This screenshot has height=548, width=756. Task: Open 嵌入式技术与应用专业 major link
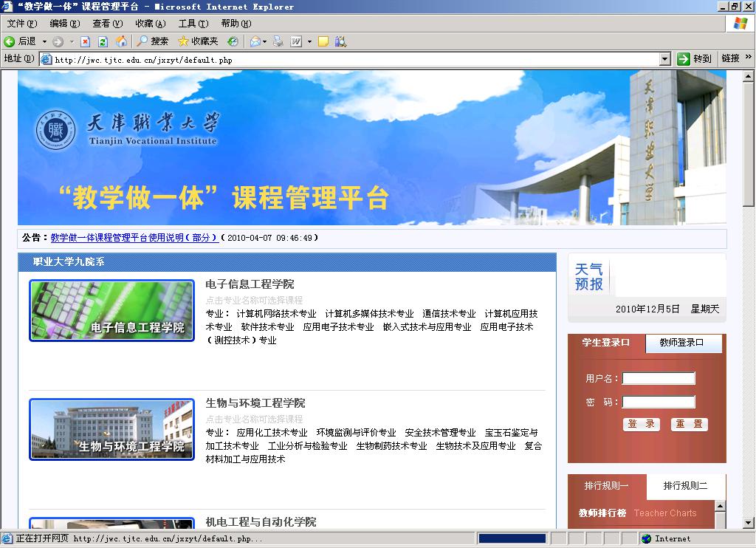[x=427, y=327]
